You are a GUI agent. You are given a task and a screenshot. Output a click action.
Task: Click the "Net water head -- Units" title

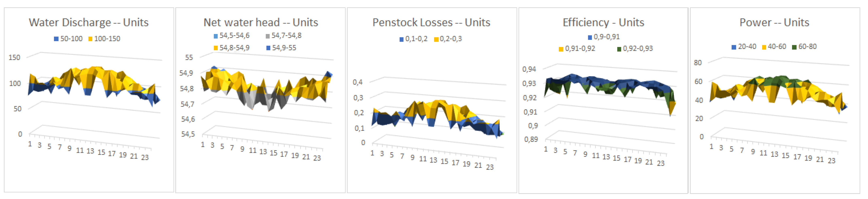click(x=260, y=23)
